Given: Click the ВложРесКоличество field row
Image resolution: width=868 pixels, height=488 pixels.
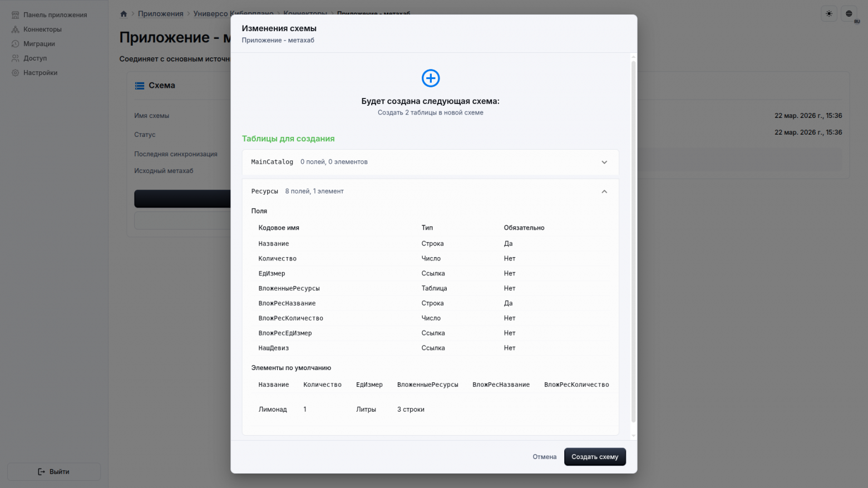Looking at the screenshot, I should coord(431,318).
